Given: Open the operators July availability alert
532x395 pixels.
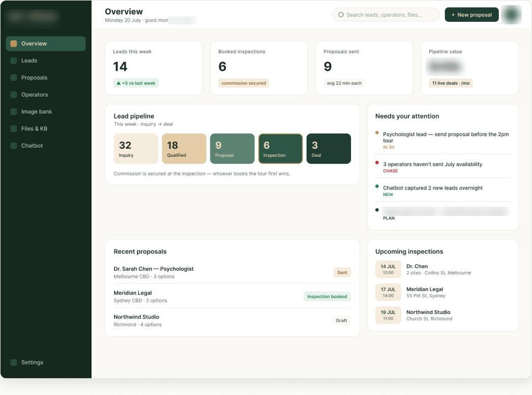Looking at the screenshot, I should point(443,167).
